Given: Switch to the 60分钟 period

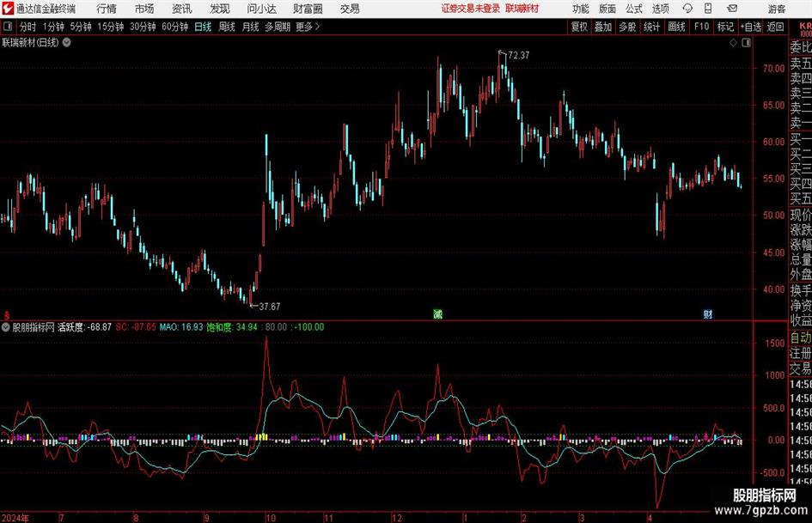Looking at the screenshot, I should 174,27.
